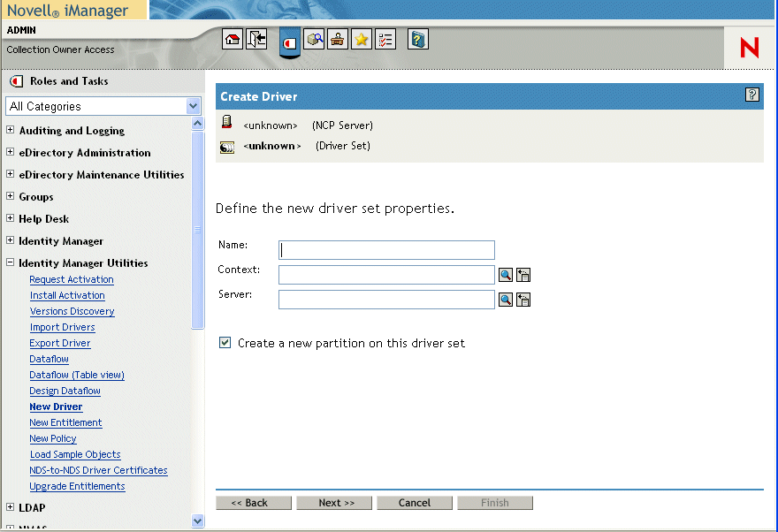The height and width of the screenshot is (532, 778).
Task: Select the highlighted Roles and Tasks view icon
Action: click(x=289, y=39)
